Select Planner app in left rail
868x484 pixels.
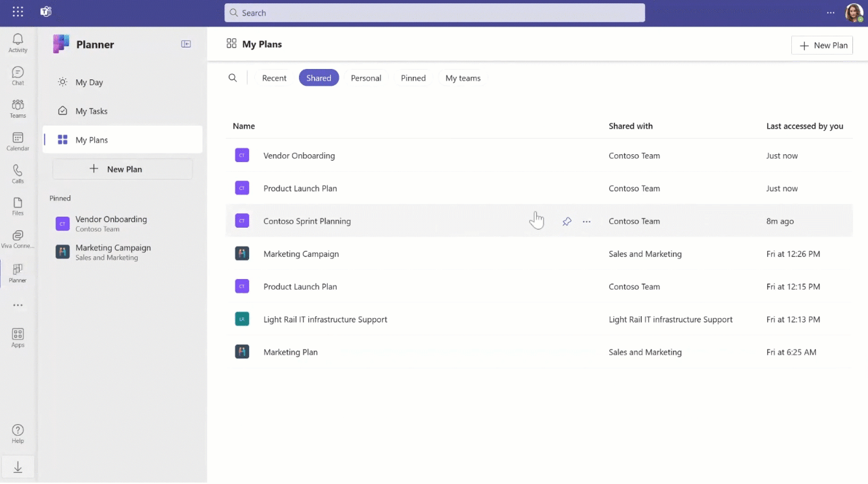tap(18, 273)
